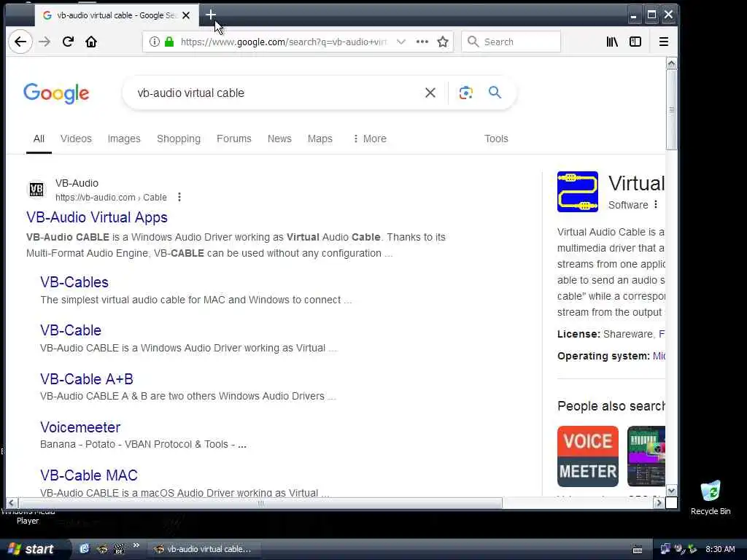Click into the Google search query field
Image resolution: width=747 pixels, height=560 pixels.
coord(276,93)
